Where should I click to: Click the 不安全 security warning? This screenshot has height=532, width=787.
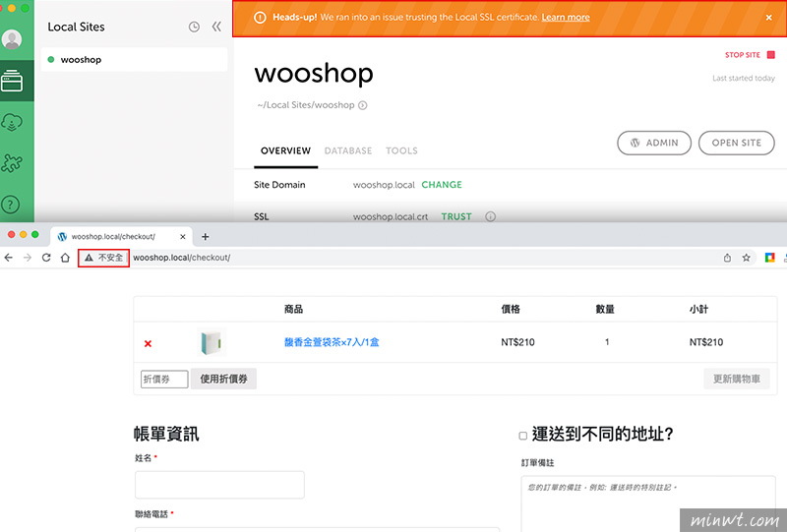click(x=104, y=258)
